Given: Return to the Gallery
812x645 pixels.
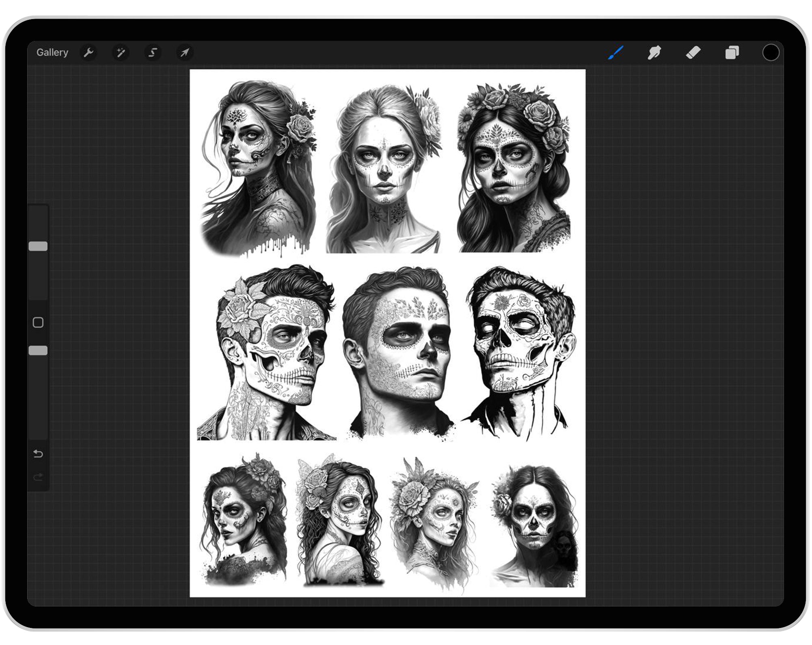Looking at the screenshot, I should [52, 52].
